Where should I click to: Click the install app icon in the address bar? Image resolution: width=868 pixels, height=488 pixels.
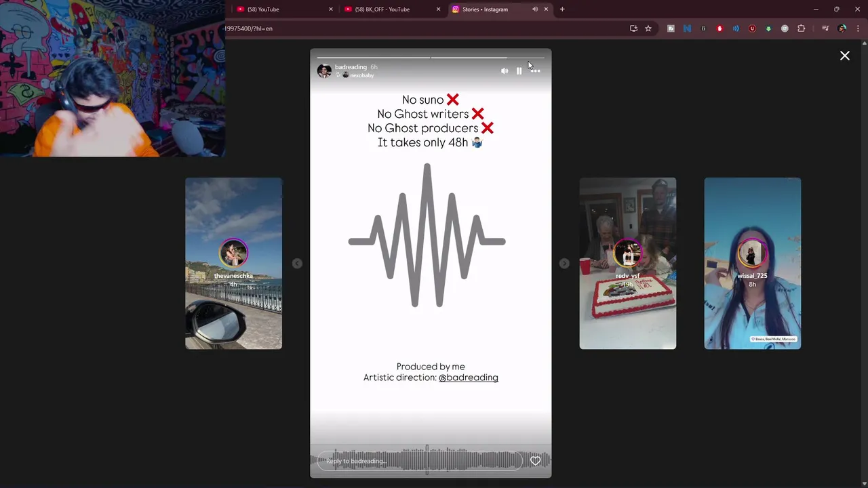click(633, 28)
